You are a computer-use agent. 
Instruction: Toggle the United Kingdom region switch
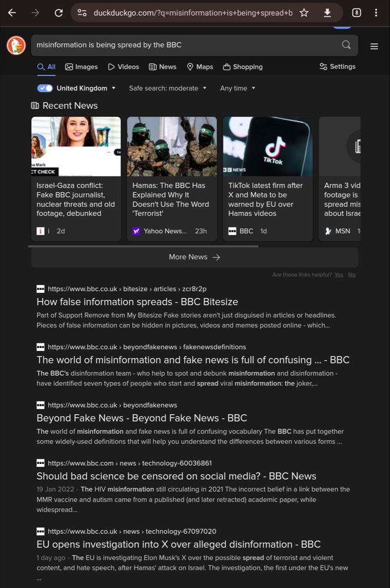(x=45, y=88)
